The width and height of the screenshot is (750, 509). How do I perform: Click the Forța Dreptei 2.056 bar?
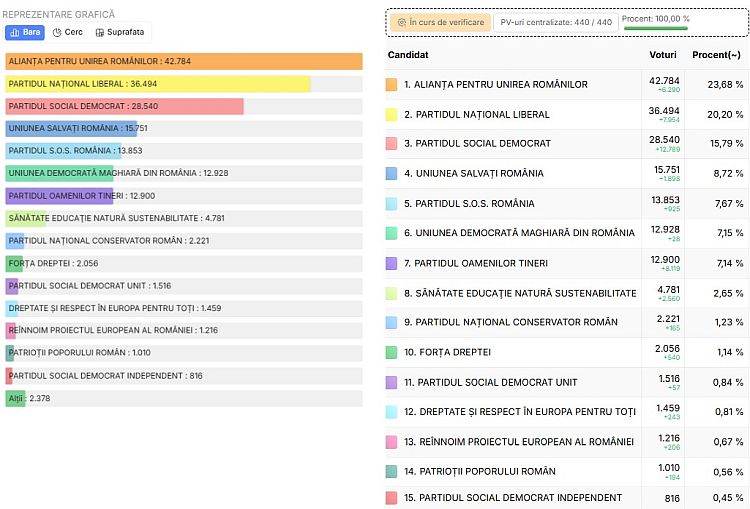[x=14, y=263]
